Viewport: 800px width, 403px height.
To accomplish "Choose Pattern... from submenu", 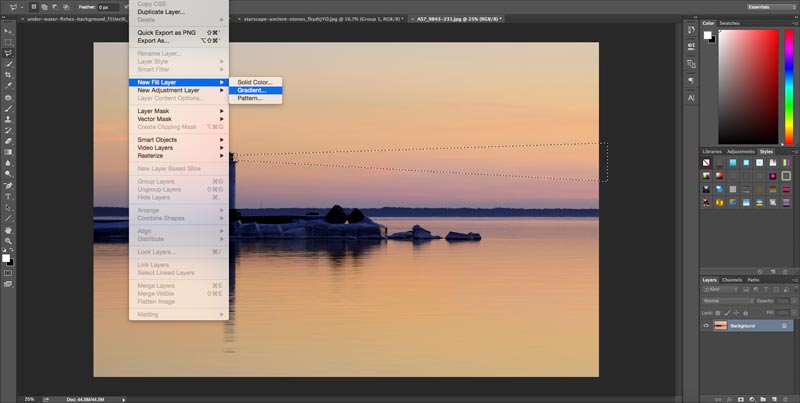I will [x=256, y=98].
